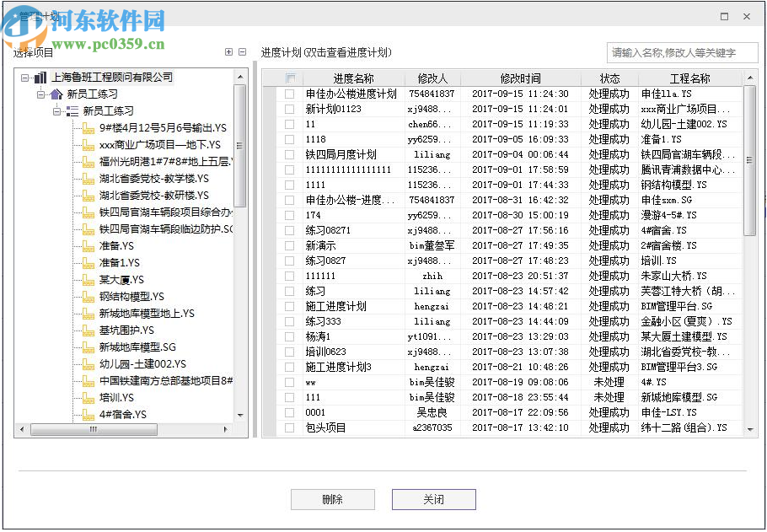Click the 状态 column header

tap(609, 78)
